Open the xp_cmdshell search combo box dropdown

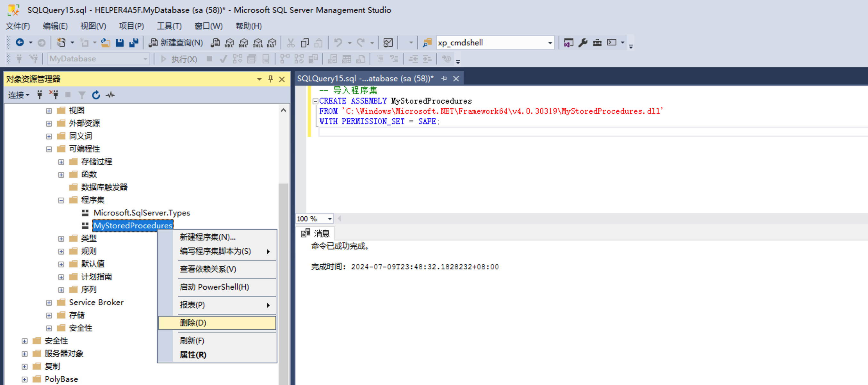pyautogui.click(x=550, y=43)
